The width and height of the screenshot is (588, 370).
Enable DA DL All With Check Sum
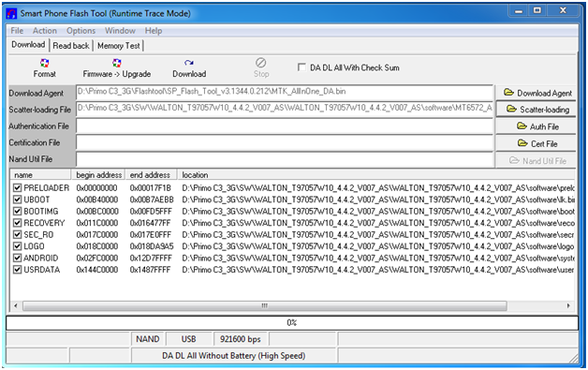coord(301,67)
